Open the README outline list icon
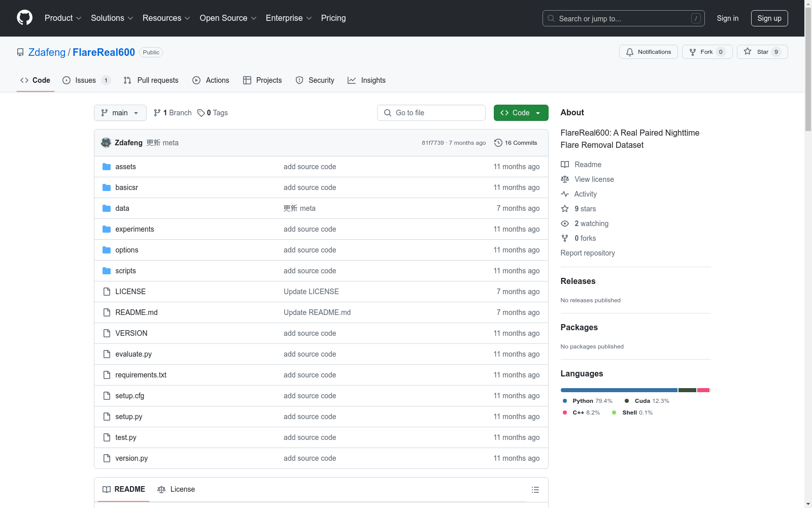Image resolution: width=812 pixels, height=508 pixels. [x=535, y=490]
